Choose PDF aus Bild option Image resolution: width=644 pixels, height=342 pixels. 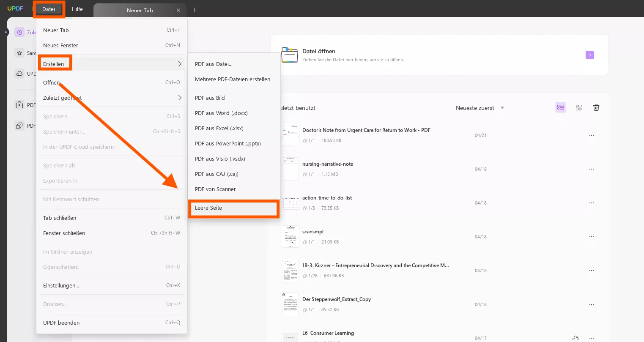234,98
